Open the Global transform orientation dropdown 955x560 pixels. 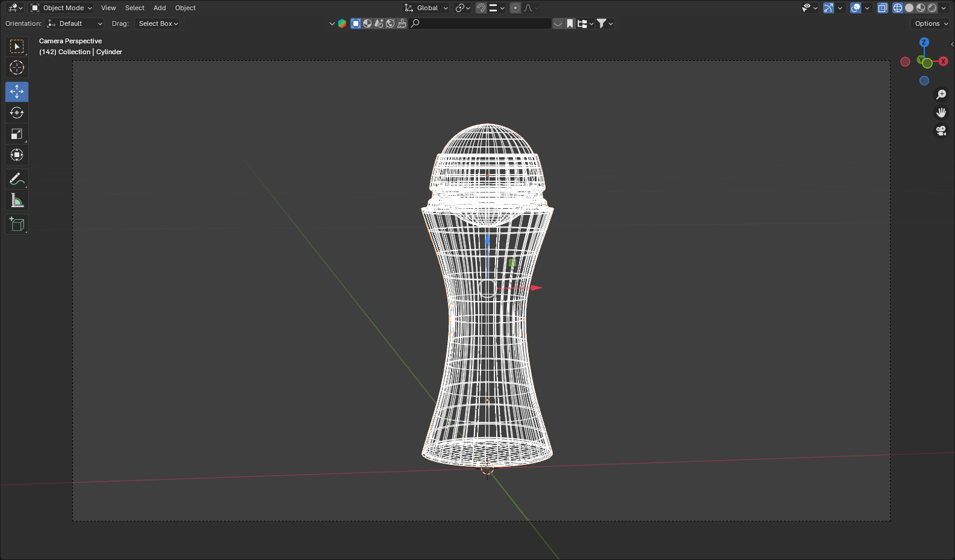click(426, 8)
